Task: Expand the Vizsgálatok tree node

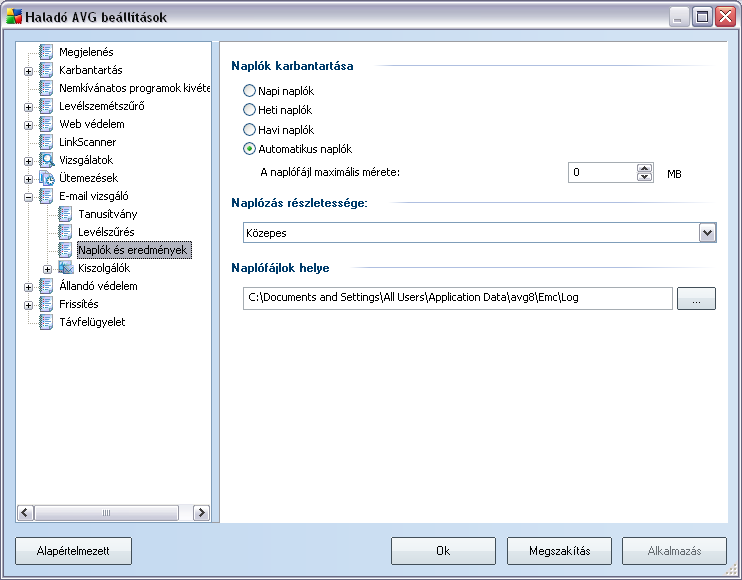Action: (28, 161)
